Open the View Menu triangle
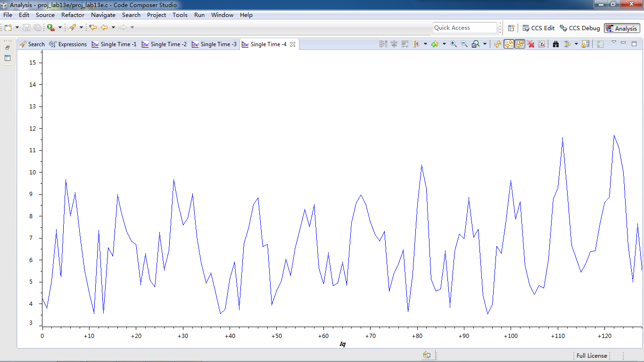This screenshot has width=644, height=362. (614, 42)
